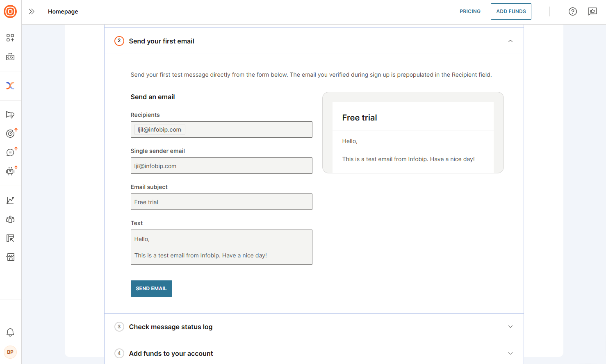Image resolution: width=606 pixels, height=364 pixels.
Task: Open the chat bubble Conversations icon in sidebar
Action: pyautogui.click(x=10, y=152)
